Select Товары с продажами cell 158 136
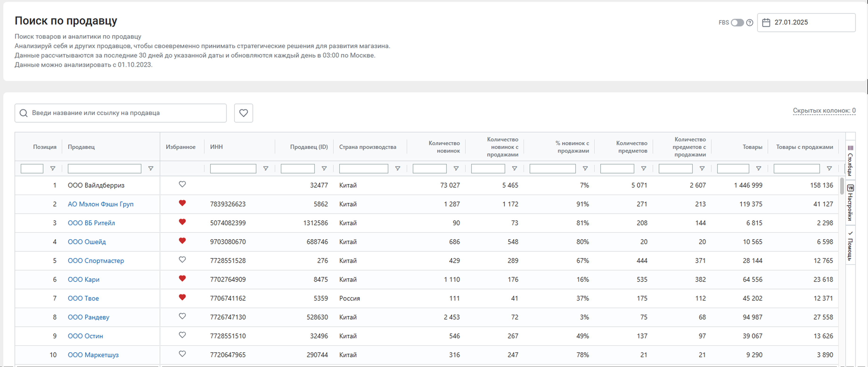The image size is (868, 367). 822,185
